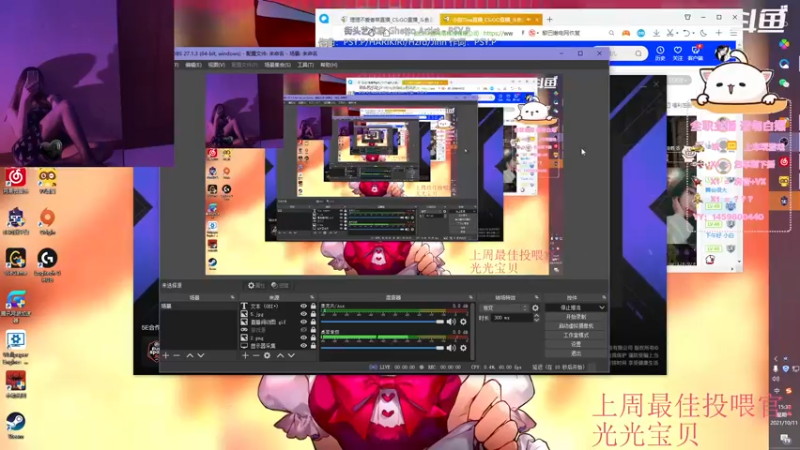Click the microphone audio volume slider
The height and width of the screenshot is (450, 800).
[382, 322]
